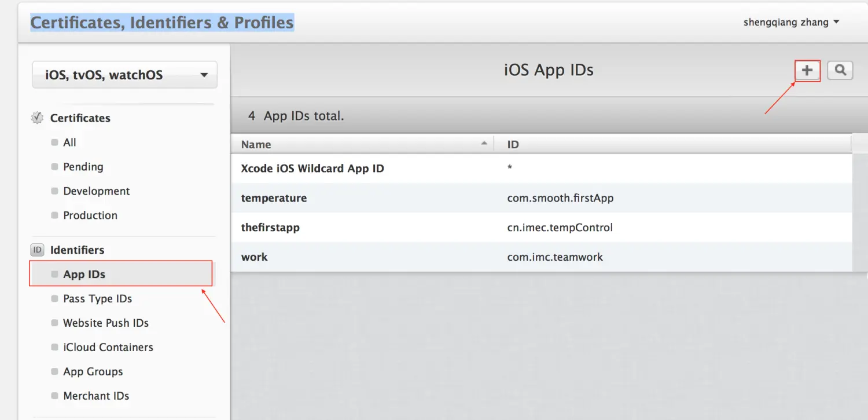Open Website Push IDs section
This screenshot has height=420, width=868.
click(105, 323)
